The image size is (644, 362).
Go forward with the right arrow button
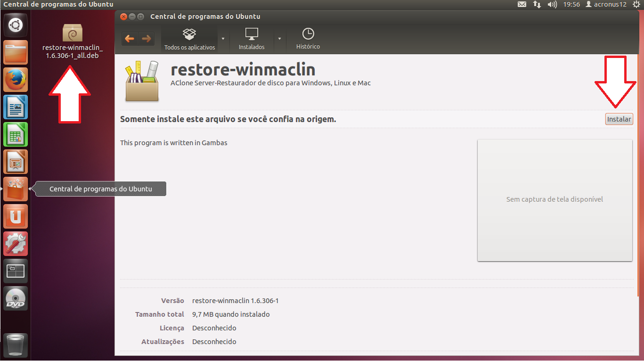click(146, 39)
